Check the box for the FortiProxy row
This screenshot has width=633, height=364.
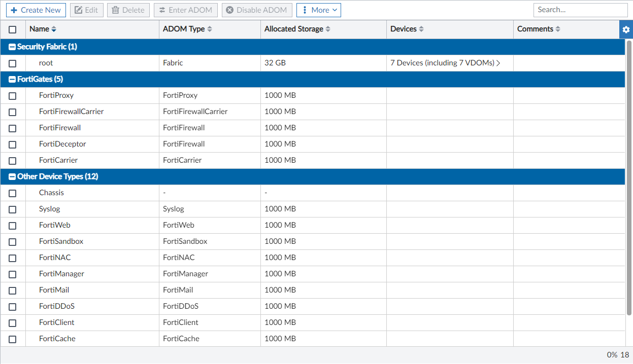point(13,96)
